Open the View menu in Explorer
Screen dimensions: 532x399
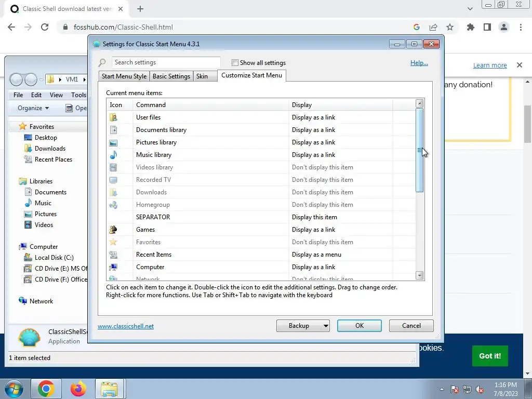[x=56, y=95]
